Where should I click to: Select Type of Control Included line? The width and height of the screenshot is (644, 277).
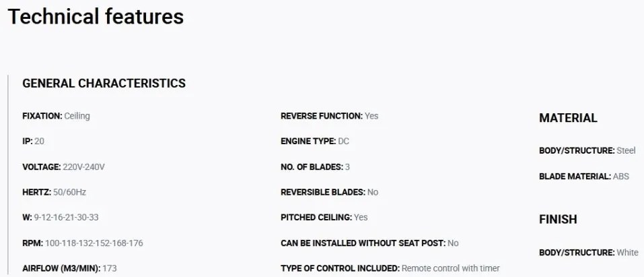pyautogui.click(x=390, y=269)
